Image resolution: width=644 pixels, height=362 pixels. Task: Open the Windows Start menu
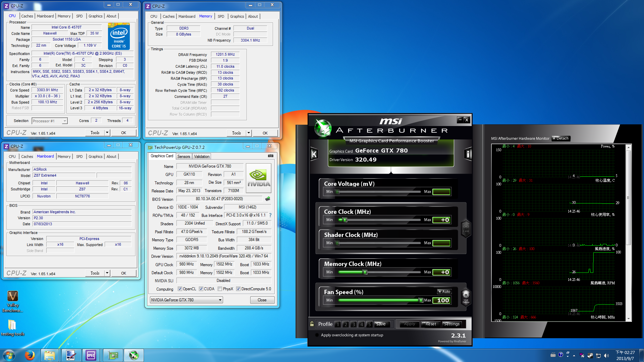point(9,355)
